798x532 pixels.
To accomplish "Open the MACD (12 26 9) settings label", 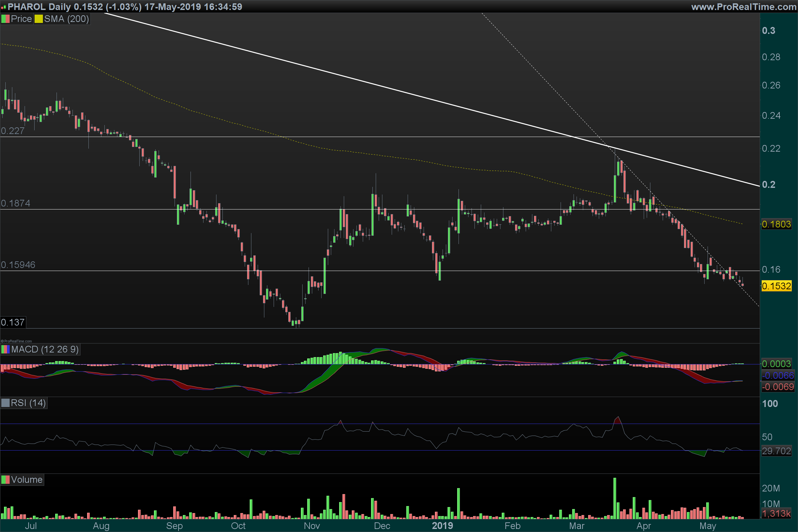I will 45,349.
